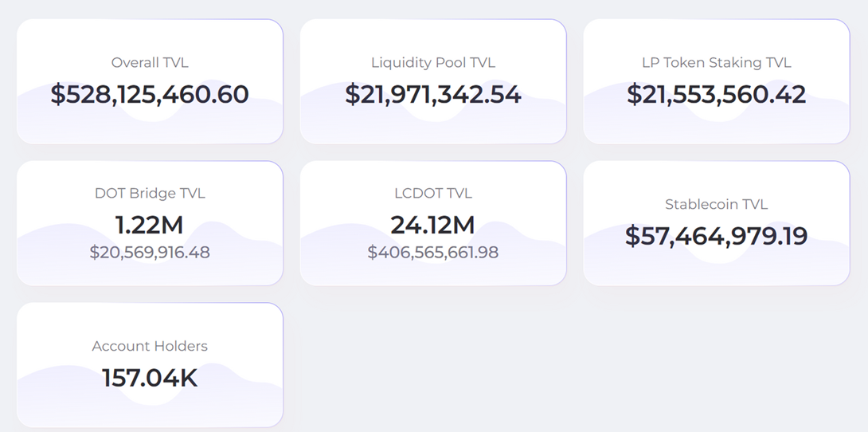The image size is (868, 432).
Task: Select the $57,464,979.19 stablecoin value
Action: [x=717, y=236]
